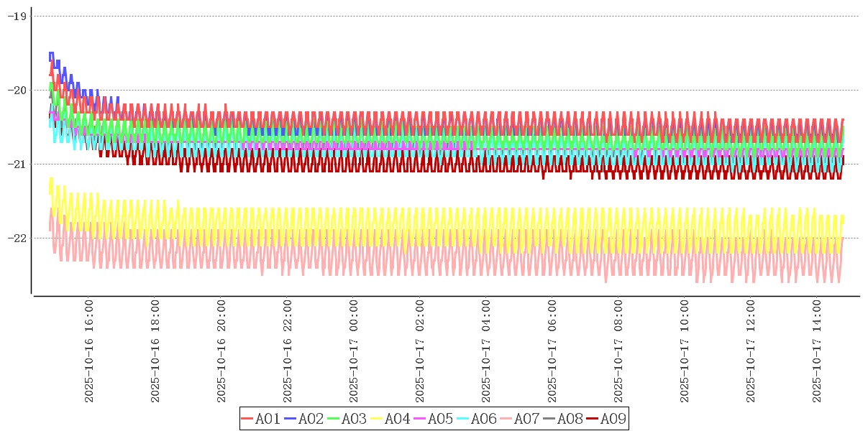
Task: Select the -22 y-axis value label
Action: coord(17,238)
